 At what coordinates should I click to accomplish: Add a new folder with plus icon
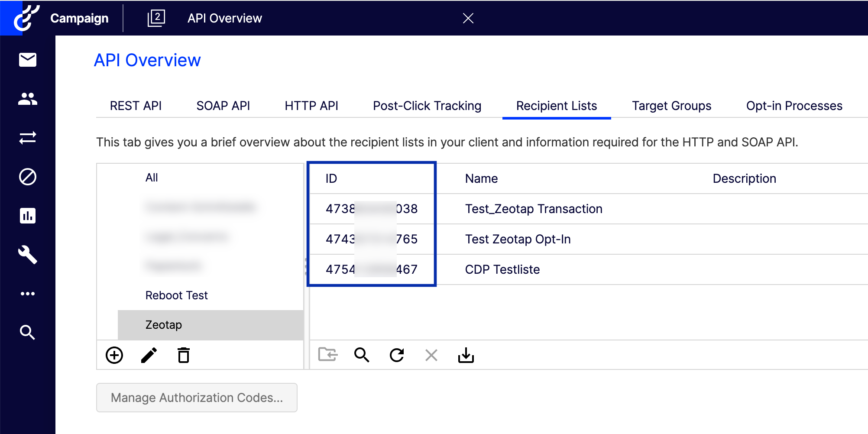[114, 355]
